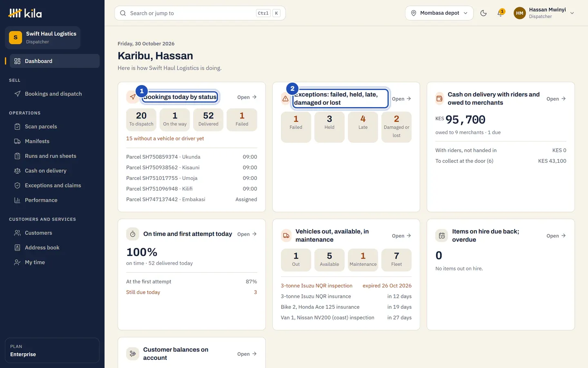Screen dimensions: 588x368
Task: Select the 52 Delivered tile
Action: (x=208, y=119)
